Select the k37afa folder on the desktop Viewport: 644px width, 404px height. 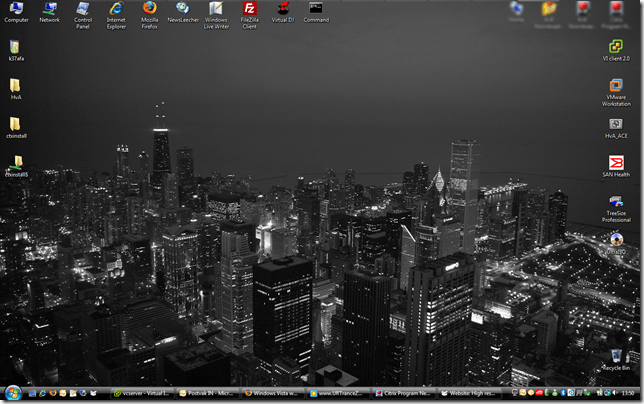pos(16,50)
